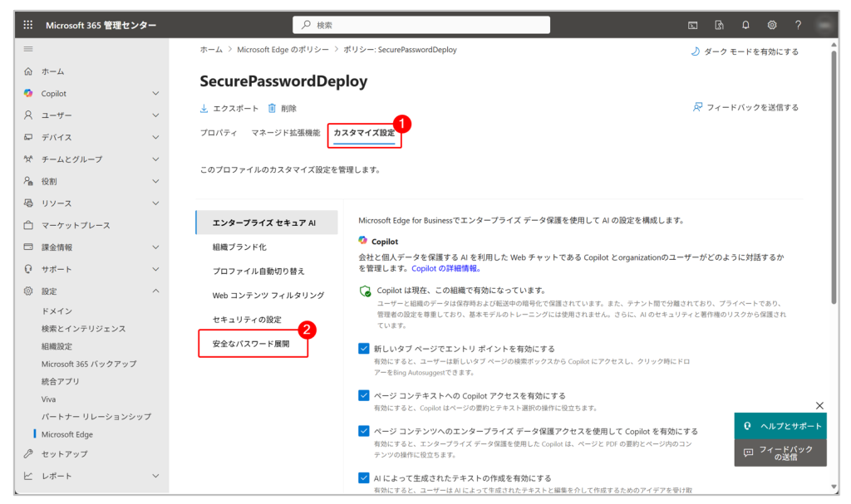
Task: Uncheck ページ コンテキストへの Copilot アクセス checkbox
Action: [364, 395]
